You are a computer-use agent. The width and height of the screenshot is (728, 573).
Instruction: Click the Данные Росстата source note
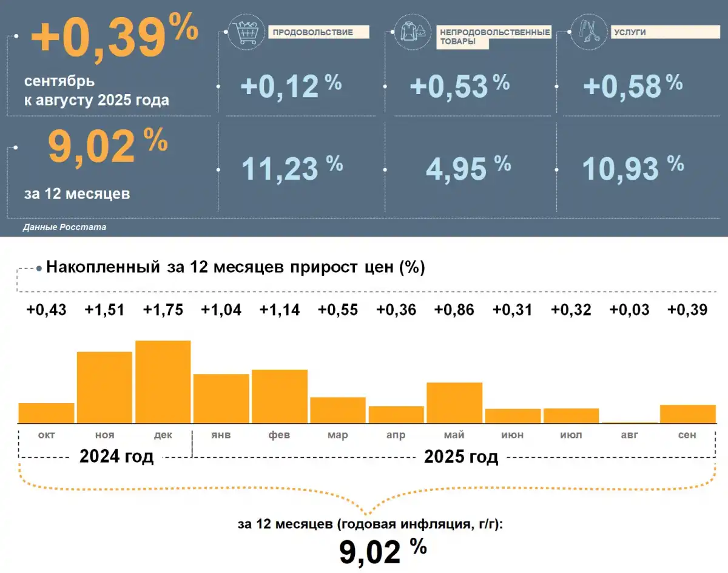64,228
